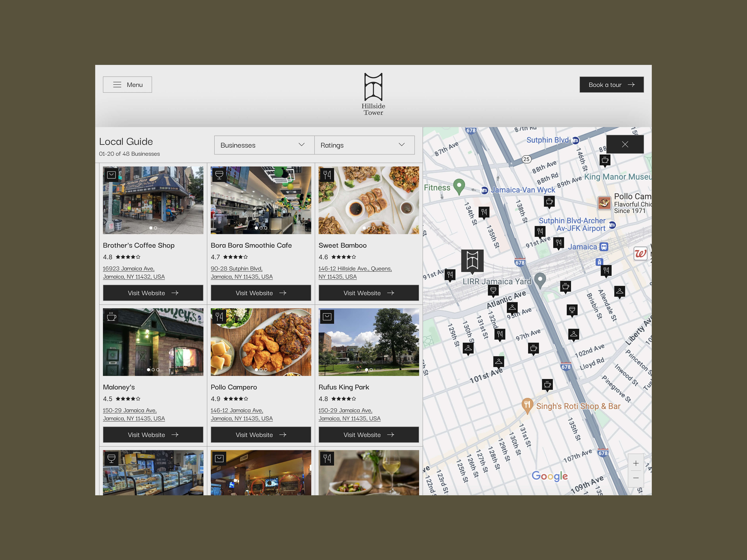747x560 pixels.
Task: Open Rufus King Park address link
Action: [350, 414]
